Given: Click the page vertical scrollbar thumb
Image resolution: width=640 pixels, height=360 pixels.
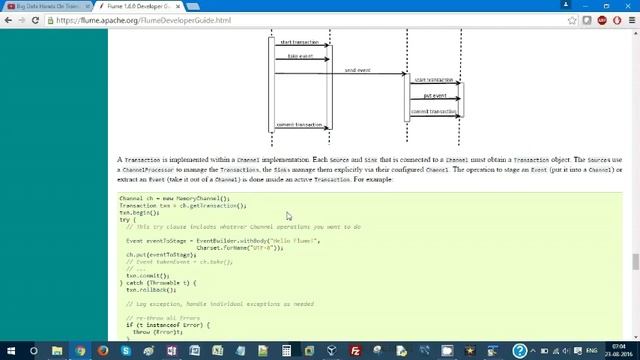Looking at the screenshot, I should [636, 262].
